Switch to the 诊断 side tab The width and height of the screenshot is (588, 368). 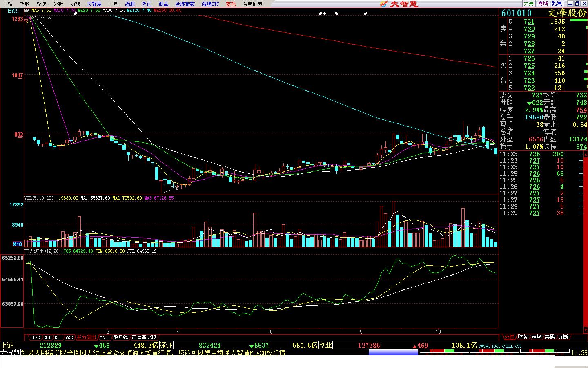point(563,337)
